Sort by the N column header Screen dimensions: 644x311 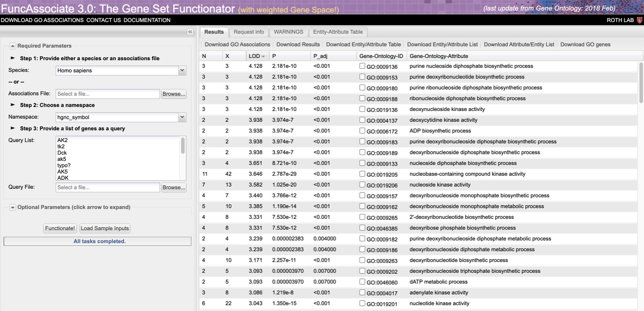[x=211, y=56]
